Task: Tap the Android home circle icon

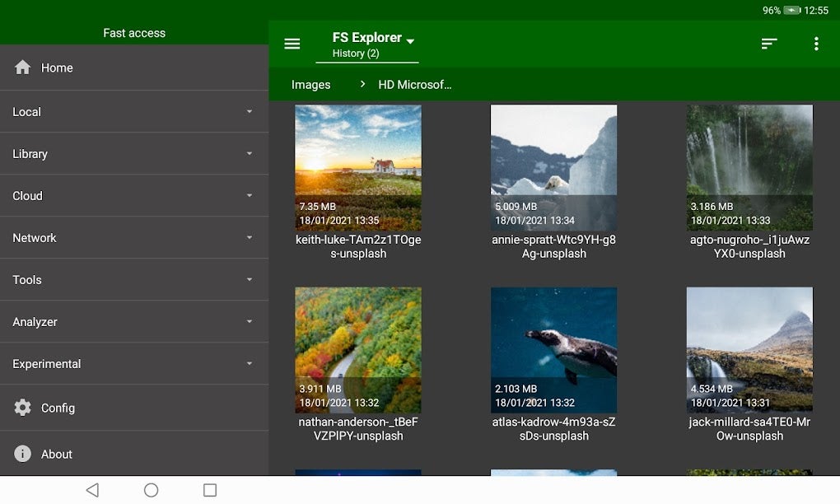Action: [151, 489]
